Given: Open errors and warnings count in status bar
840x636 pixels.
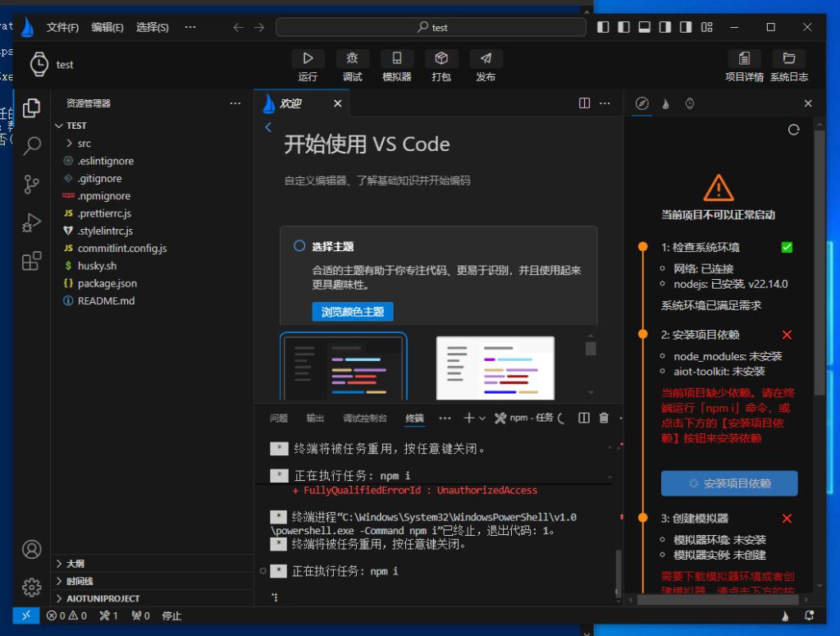Looking at the screenshot, I should (x=66, y=615).
